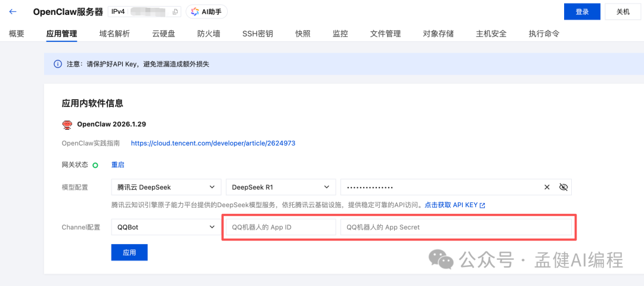Image resolution: width=644 pixels, height=286 pixels.
Task: Click the 关机 shutdown button
Action: pyautogui.click(x=623, y=11)
